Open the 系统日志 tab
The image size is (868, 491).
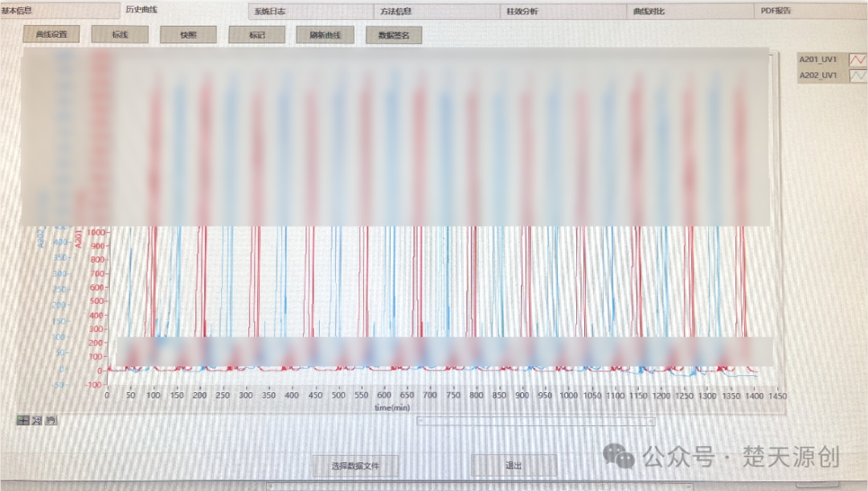point(311,11)
